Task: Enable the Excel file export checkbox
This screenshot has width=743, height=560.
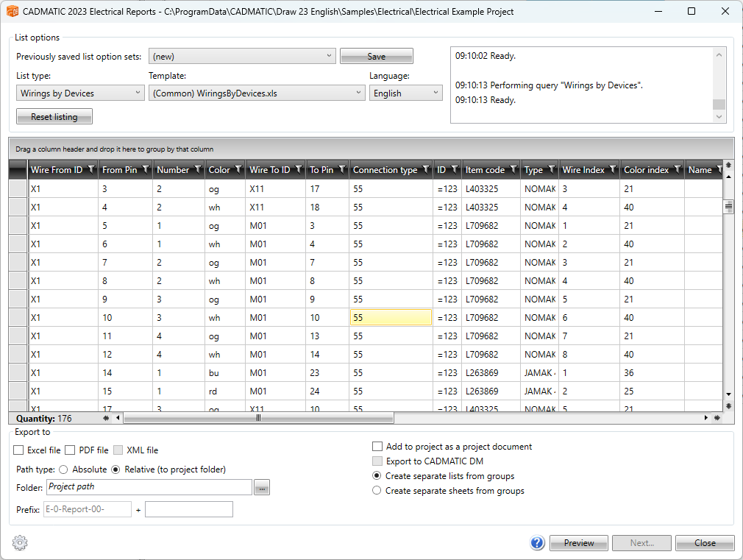Action: coord(19,450)
